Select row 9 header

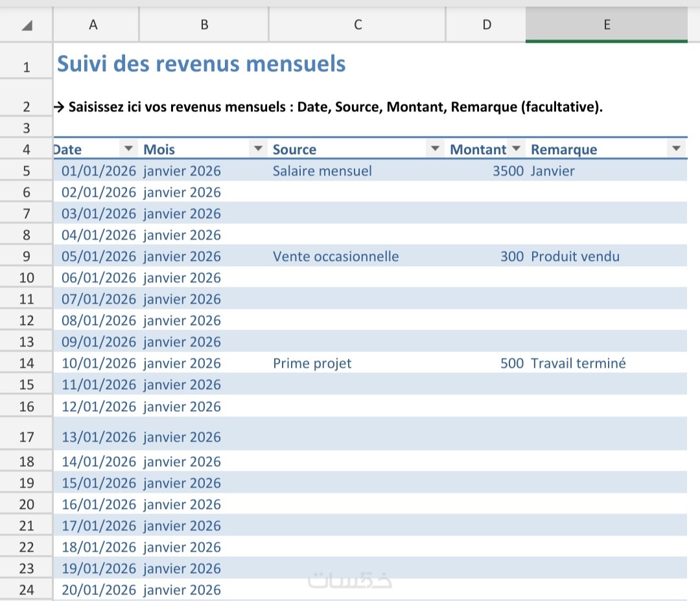pos(27,256)
